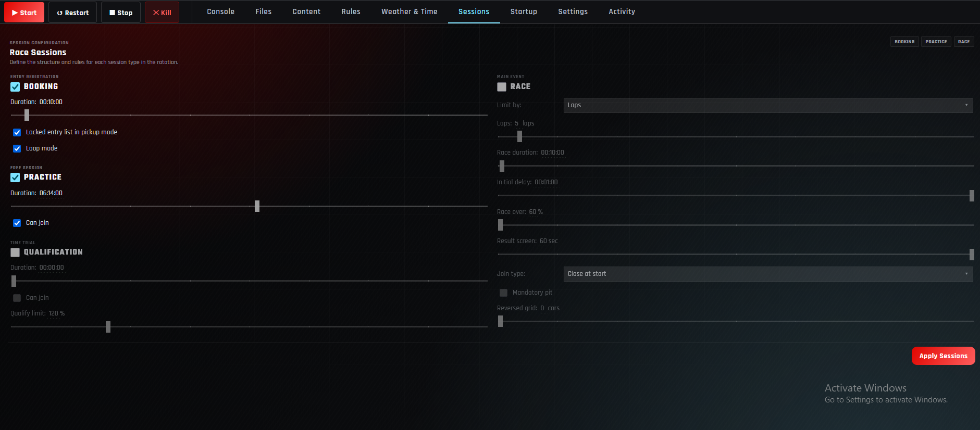Click the Booking duration slider handle
The image size is (980, 430).
(27, 115)
